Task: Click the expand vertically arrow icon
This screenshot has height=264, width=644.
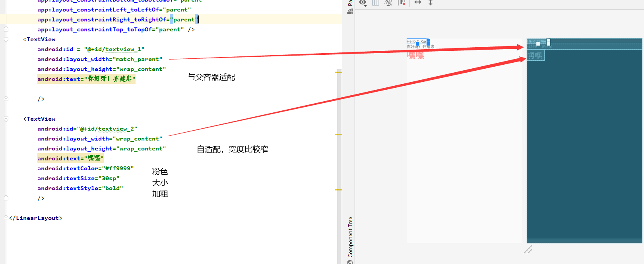Action: click(x=431, y=2)
